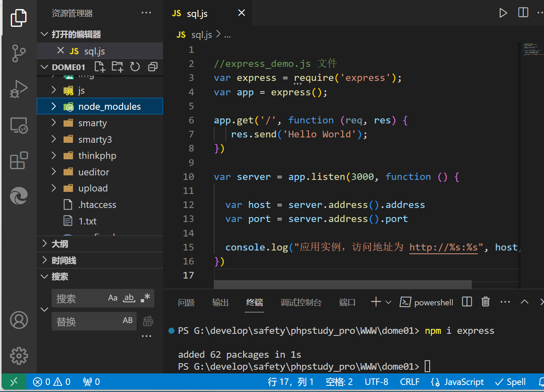Close the sql.js editor tab
This screenshot has width=544, height=392.
coord(242,13)
